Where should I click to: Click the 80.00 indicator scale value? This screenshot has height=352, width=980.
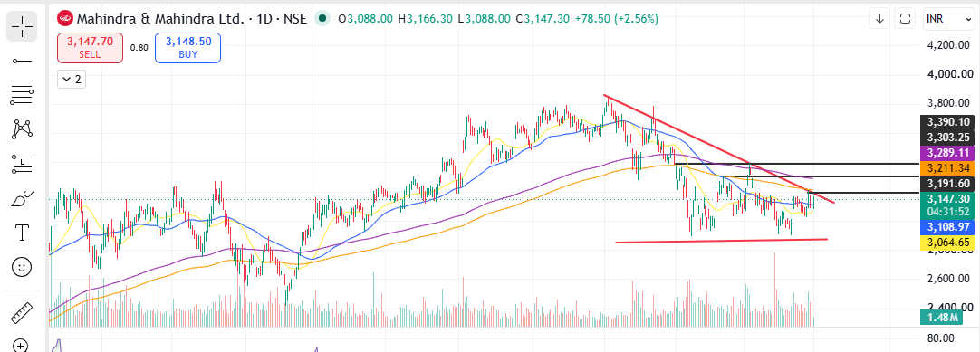[941, 338]
